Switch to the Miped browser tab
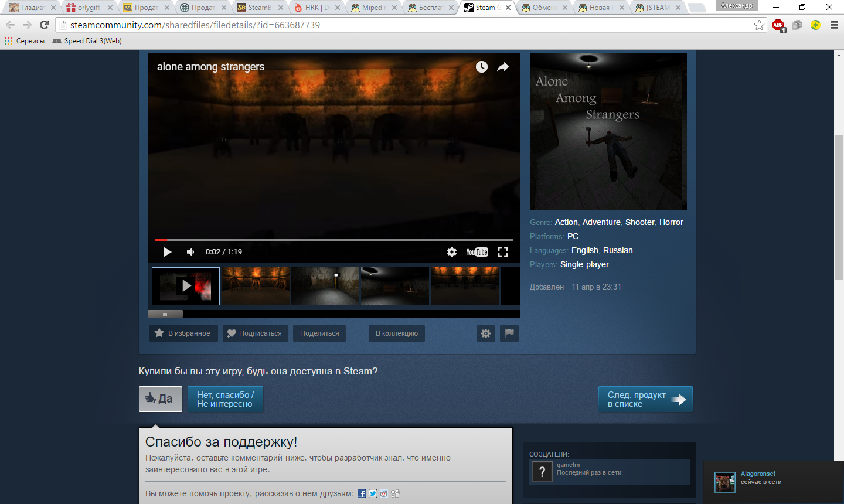 [373, 8]
